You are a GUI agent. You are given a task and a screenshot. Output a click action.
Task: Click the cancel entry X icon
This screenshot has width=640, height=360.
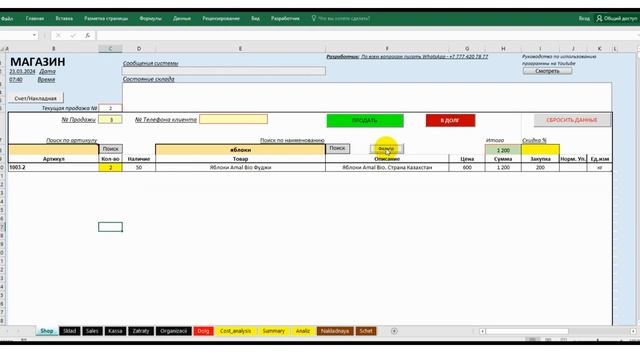coord(58,36)
